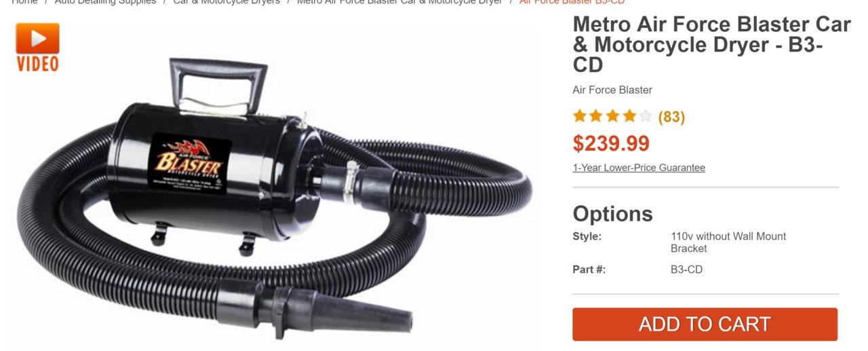Click the third orange rating star
The width and height of the screenshot is (868, 351).
(612, 116)
